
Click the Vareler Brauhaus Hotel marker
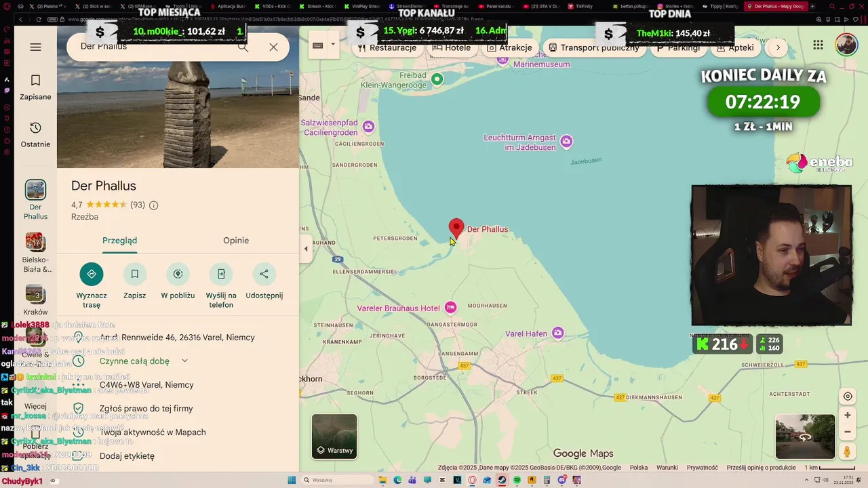[x=450, y=308]
